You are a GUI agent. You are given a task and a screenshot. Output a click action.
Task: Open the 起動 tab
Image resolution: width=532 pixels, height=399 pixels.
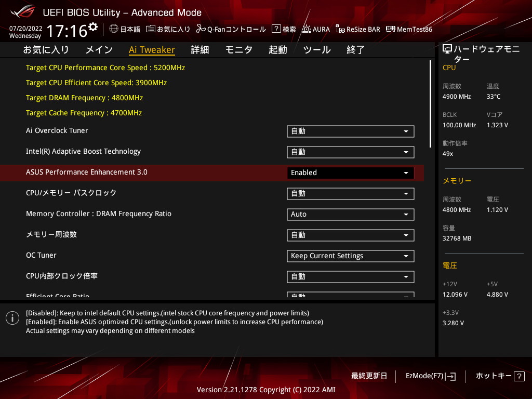click(278, 50)
